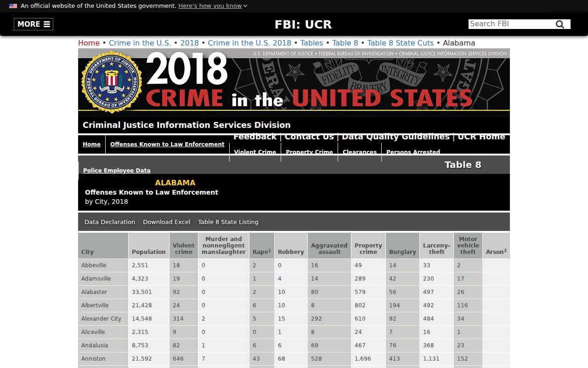Open Police Employee Data menu item

coord(117,171)
